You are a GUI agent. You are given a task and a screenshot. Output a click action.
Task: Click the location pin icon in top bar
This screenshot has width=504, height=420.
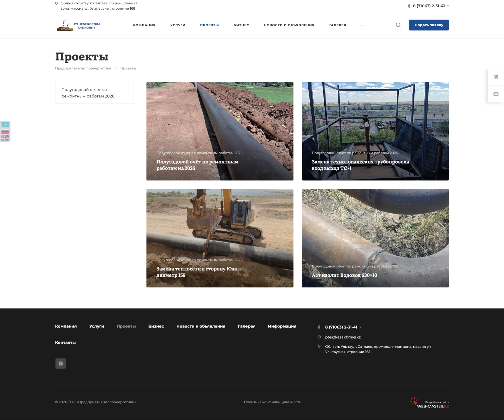(57, 4)
